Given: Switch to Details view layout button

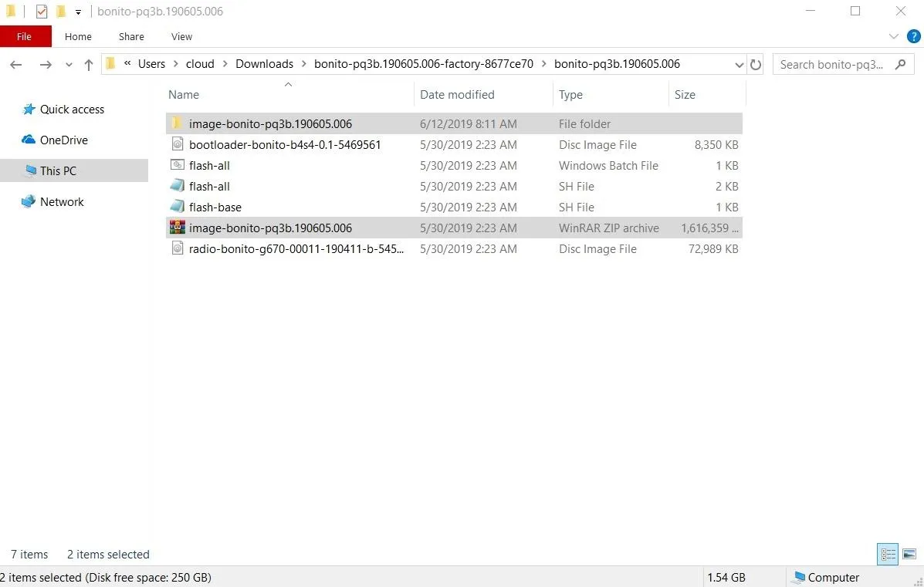Looking at the screenshot, I should pyautogui.click(x=888, y=554).
